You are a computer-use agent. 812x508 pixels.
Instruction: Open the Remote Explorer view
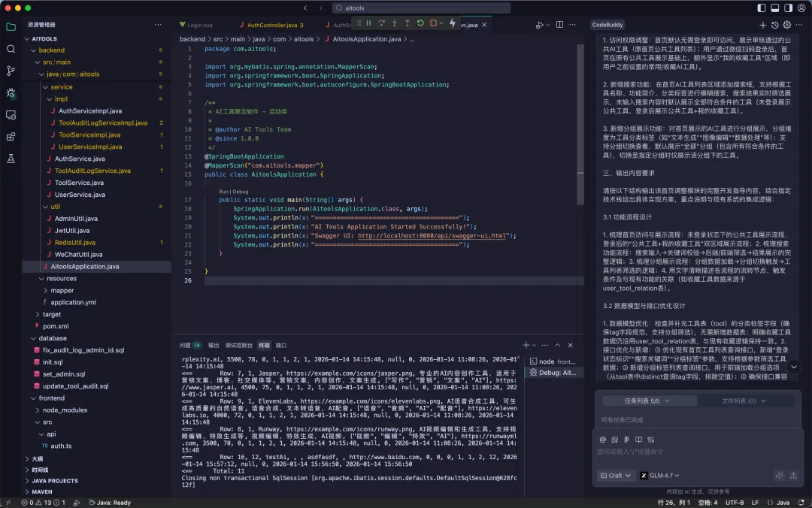click(11, 115)
